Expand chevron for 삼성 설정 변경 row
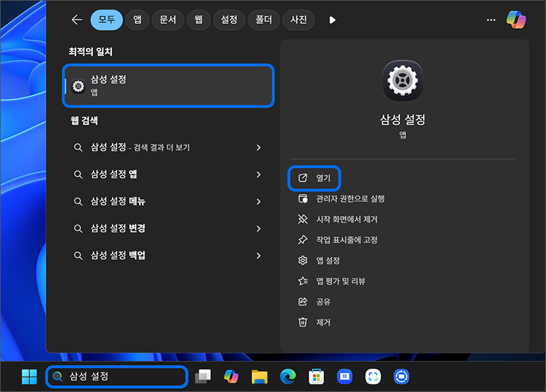 tap(259, 228)
